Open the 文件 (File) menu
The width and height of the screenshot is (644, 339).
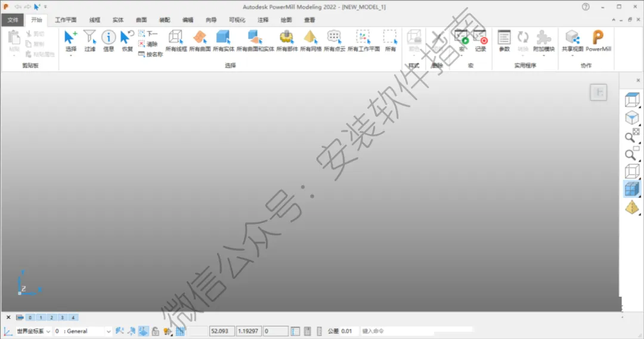tap(13, 20)
